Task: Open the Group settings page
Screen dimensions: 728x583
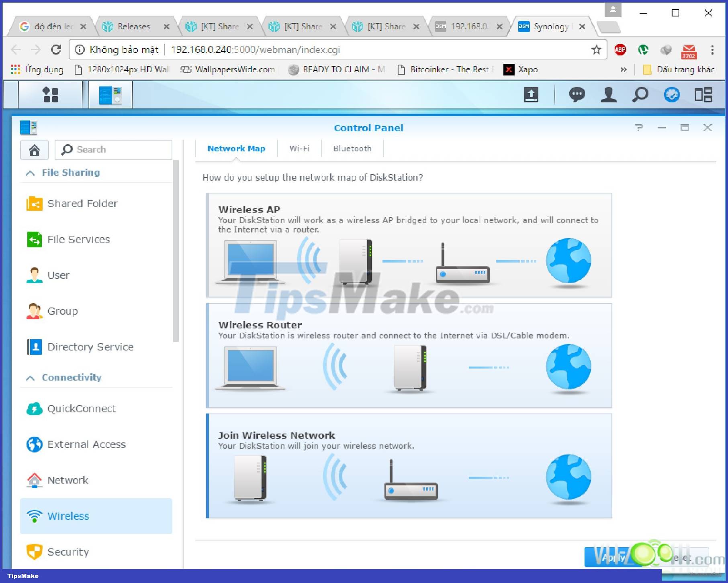Action: pyautogui.click(x=62, y=311)
